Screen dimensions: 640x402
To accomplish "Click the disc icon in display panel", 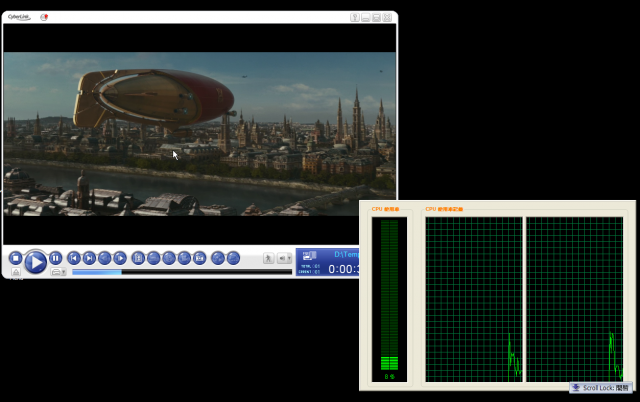I will [309, 255].
